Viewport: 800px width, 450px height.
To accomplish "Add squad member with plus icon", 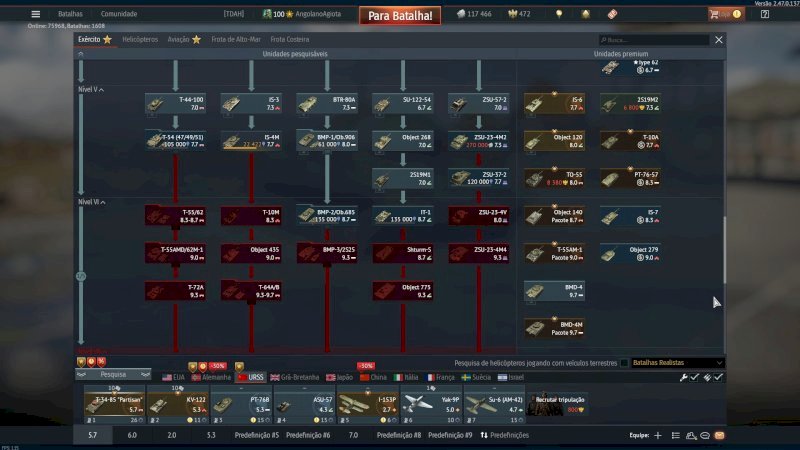I will tap(657, 436).
